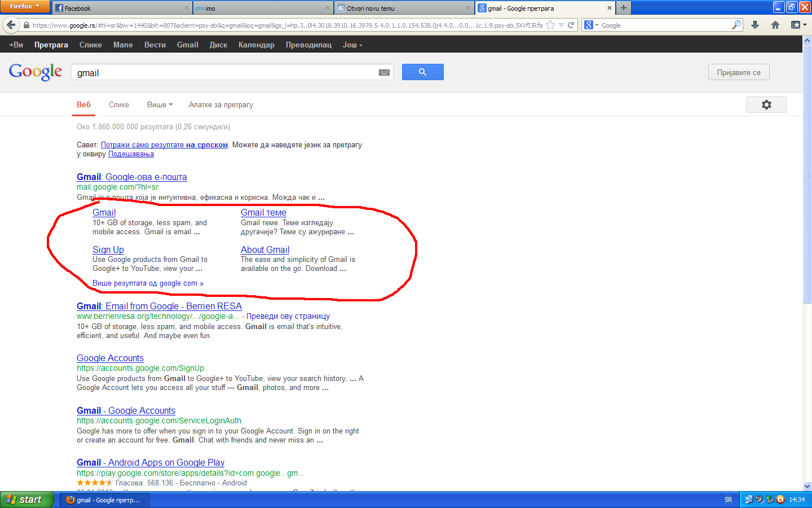Open the search engine selector dropdown
The image size is (812, 508).
pos(590,25)
